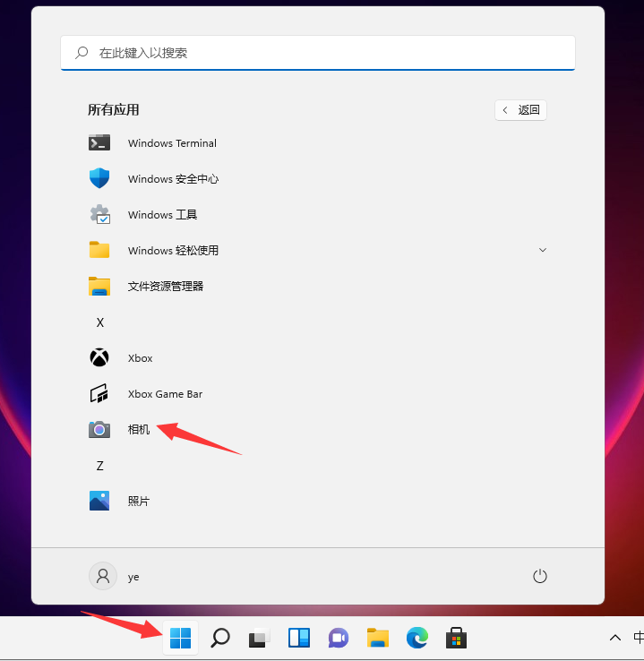Click the Windows 安全中心 shield icon

click(99, 178)
